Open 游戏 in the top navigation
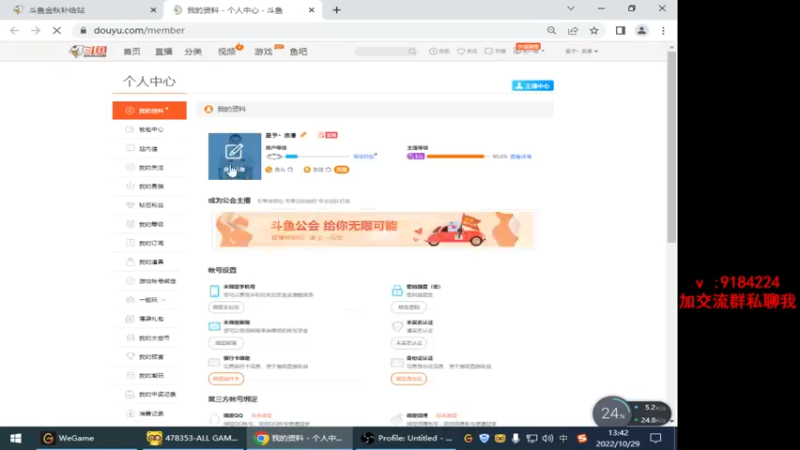 (263, 52)
